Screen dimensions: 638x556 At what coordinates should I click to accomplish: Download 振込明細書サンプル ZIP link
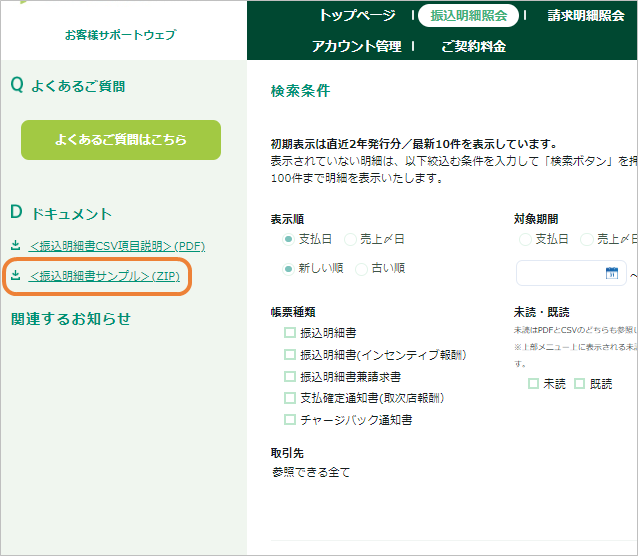tap(104, 276)
